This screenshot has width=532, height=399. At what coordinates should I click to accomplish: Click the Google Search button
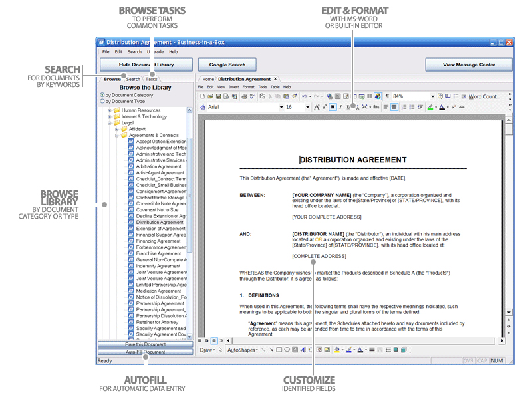[x=227, y=65]
